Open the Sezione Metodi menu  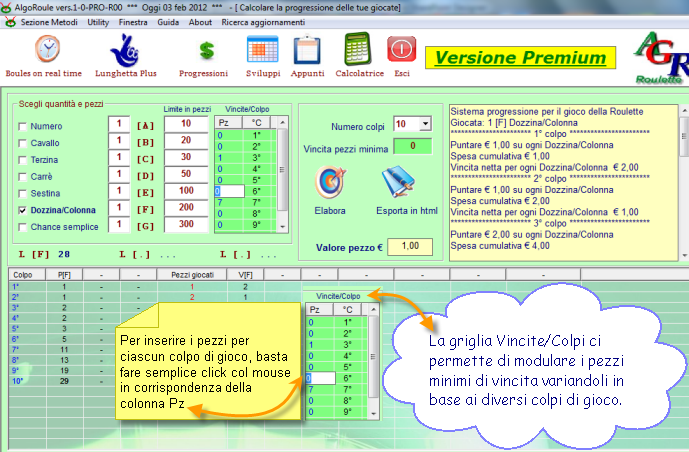tap(49, 22)
